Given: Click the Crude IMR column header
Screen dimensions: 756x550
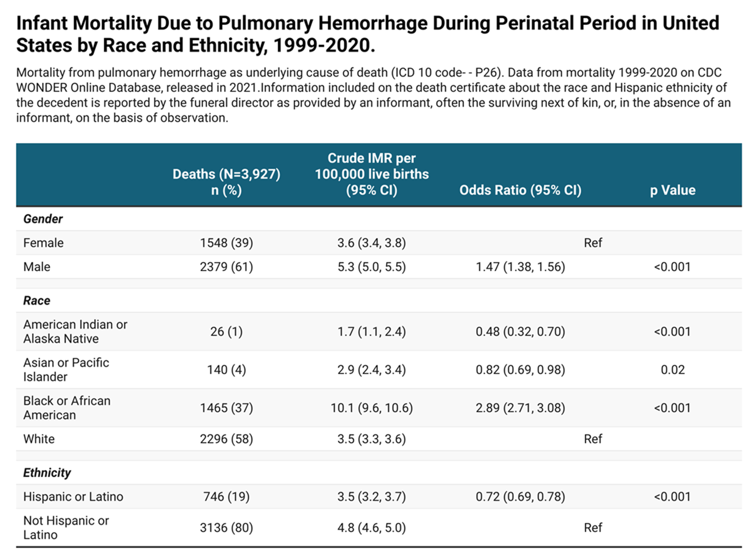Looking at the screenshot, I should (372, 174).
